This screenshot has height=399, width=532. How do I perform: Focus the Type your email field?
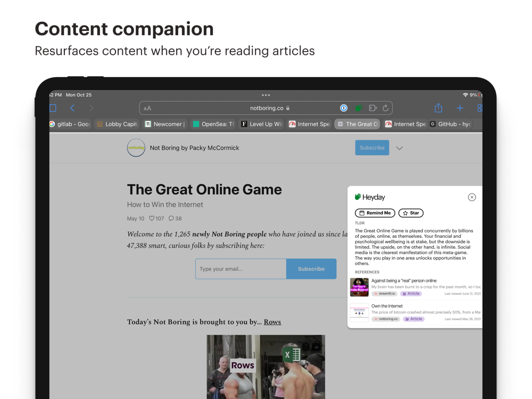[x=241, y=269]
